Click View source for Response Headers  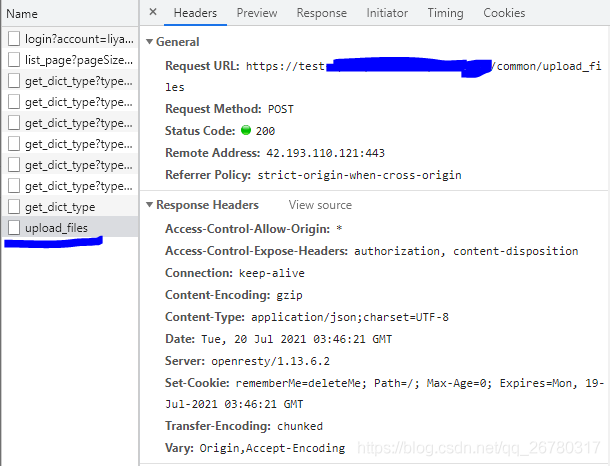[x=320, y=205]
